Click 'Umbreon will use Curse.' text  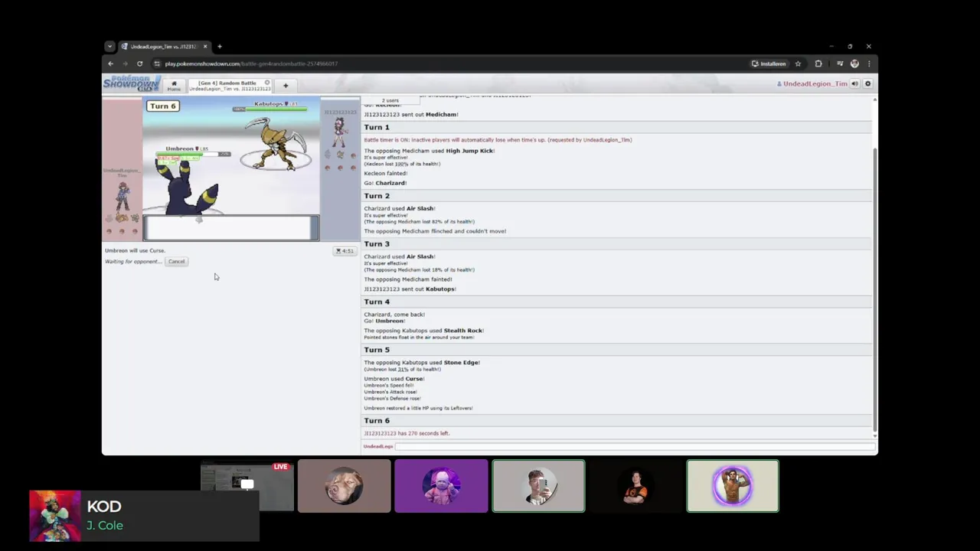(135, 251)
